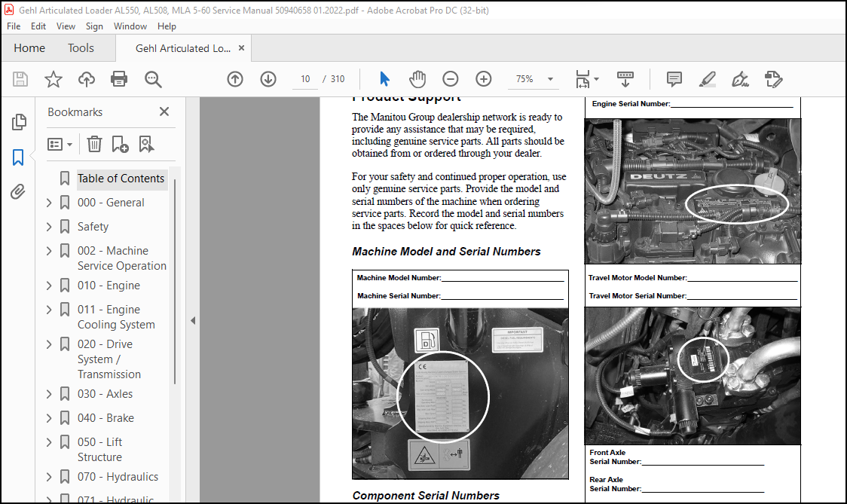Collapse navigation pane with divider arrow
The height and width of the screenshot is (504, 847).
[x=193, y=320]
